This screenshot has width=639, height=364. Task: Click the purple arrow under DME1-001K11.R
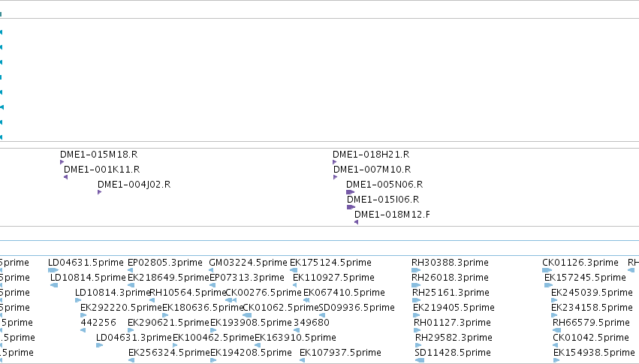pos(65,177)
